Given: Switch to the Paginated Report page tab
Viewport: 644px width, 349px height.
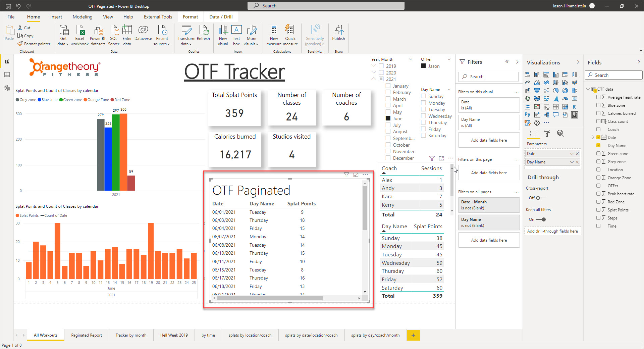Looking at the screenshot, I should coord(87,335).
